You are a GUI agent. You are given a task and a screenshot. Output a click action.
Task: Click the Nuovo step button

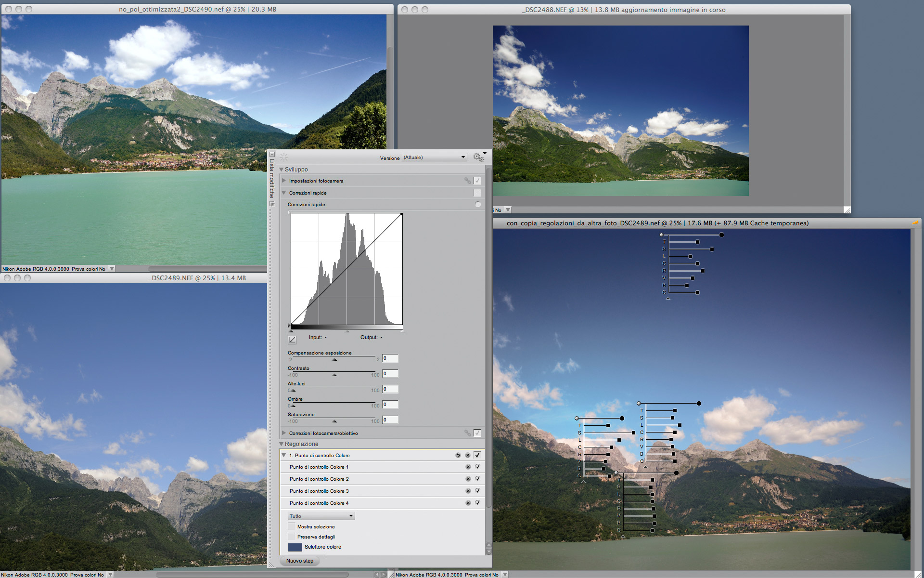tap(300, 561)
